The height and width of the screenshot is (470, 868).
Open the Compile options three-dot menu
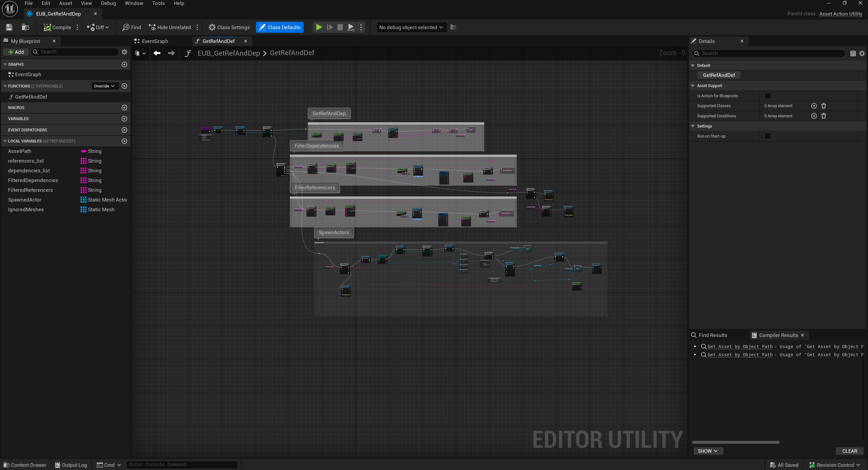[78, 27]
